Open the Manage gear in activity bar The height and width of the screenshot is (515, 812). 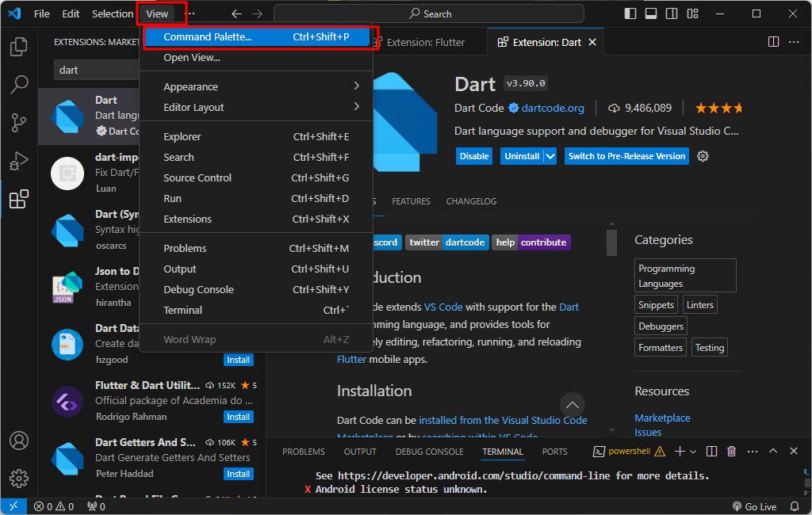coord(19,479)
